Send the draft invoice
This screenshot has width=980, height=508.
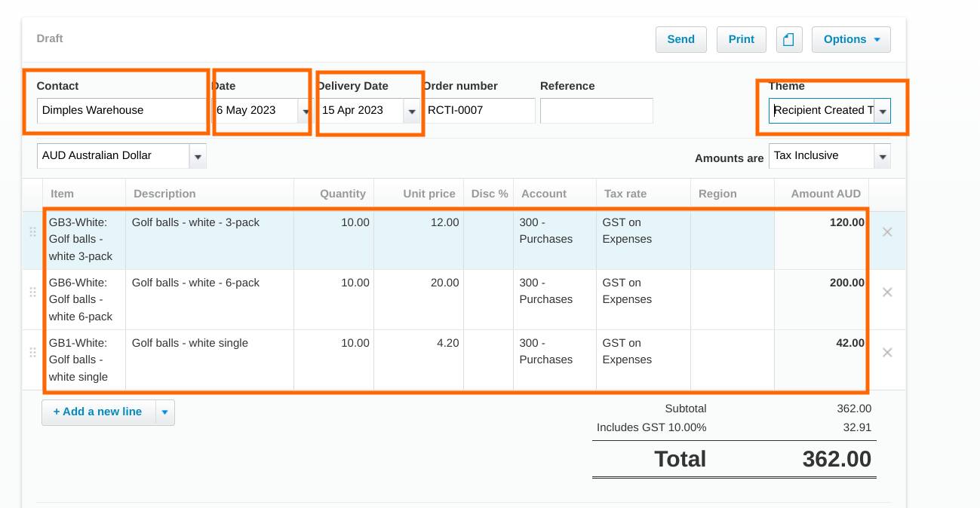(x=680, y=39)
